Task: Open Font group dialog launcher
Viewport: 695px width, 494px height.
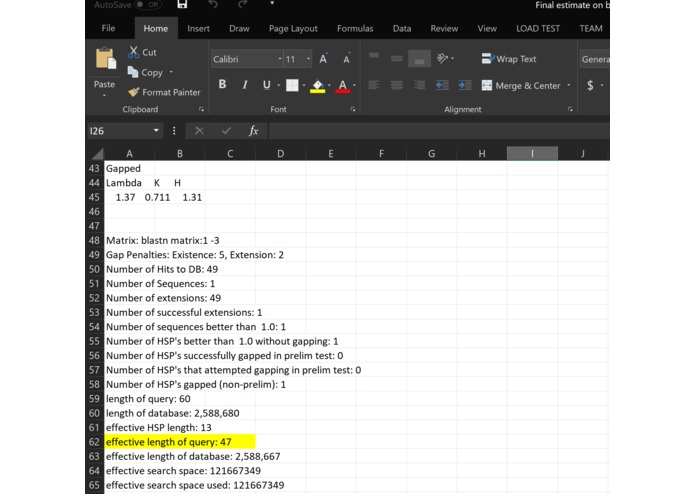Action: 353,109
